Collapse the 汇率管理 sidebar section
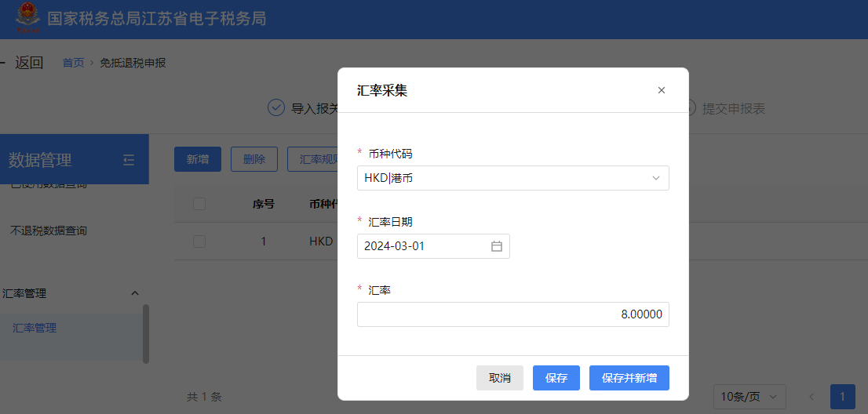This screenshot has width=868, height=414. point(134,293)
